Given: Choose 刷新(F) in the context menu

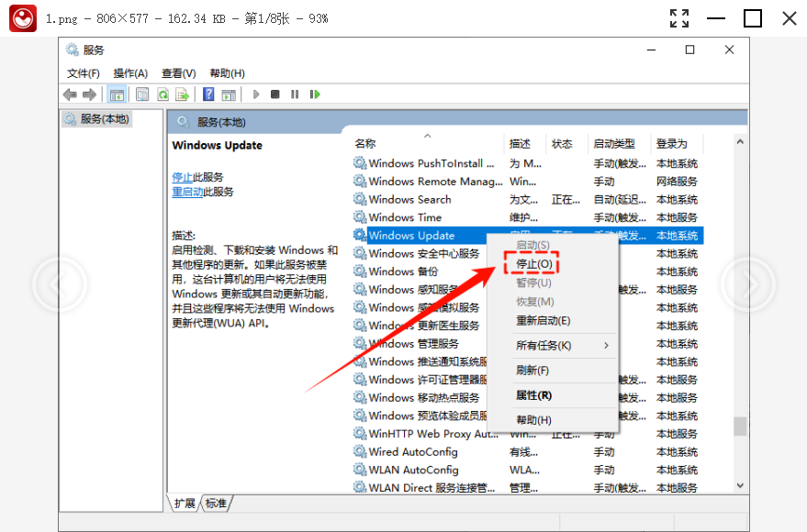Looking at the screenshot, I should pyautogui.click(x=532, y=371).
